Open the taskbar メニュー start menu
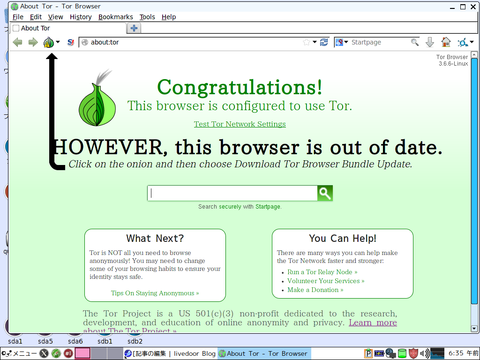The width and height of the screenshot is (480, 360). click(19, 353)
